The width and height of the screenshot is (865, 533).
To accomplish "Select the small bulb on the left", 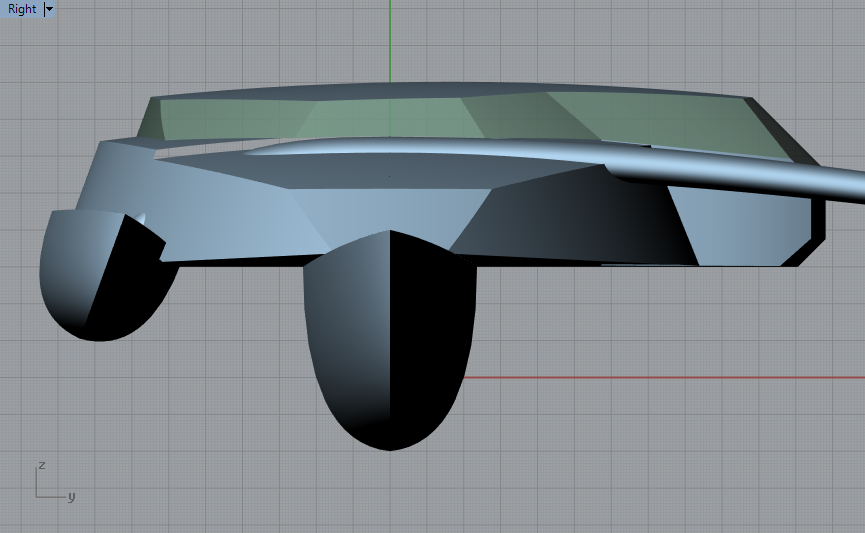I will 102,276.
